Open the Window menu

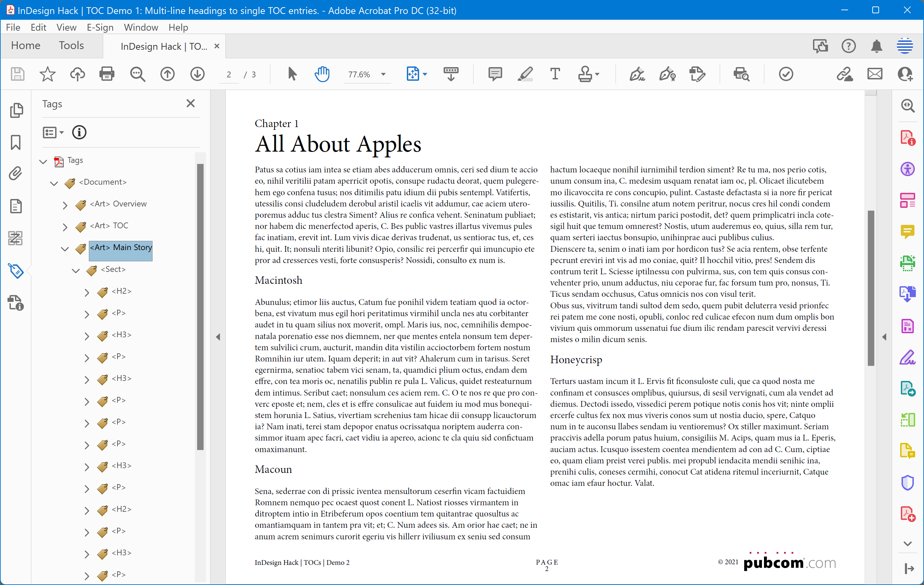[141, 27]
